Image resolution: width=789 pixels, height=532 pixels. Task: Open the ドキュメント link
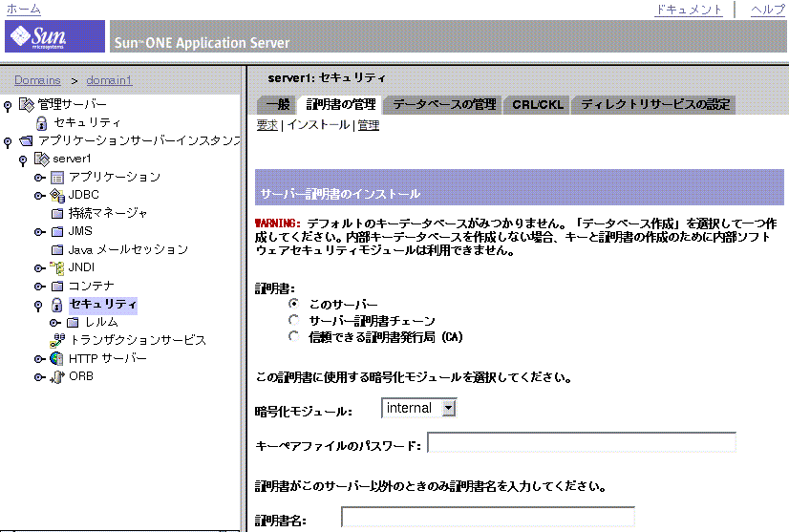pyautogui.click(x=689, y=10)
